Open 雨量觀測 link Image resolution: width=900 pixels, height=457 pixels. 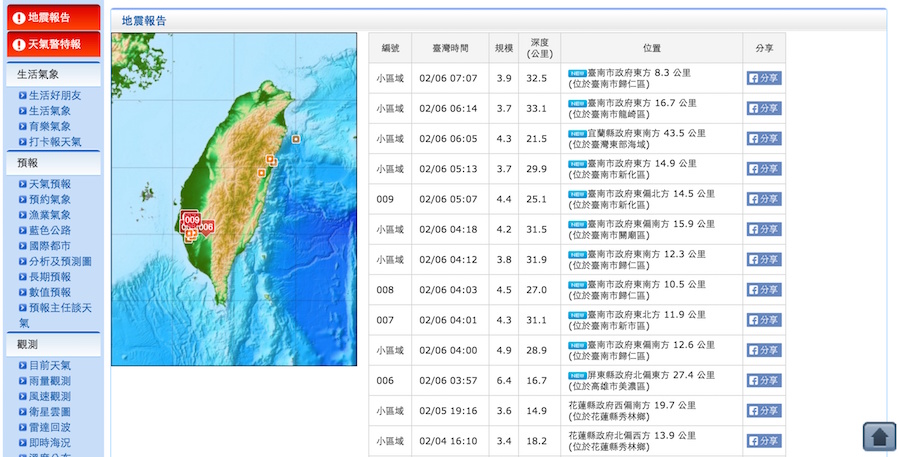click(x=50, y=381)
